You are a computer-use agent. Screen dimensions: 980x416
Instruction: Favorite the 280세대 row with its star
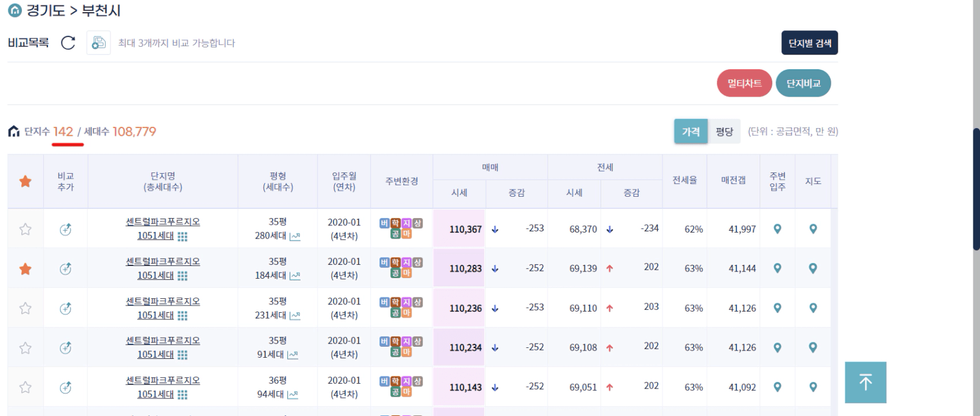click(26, 229)
